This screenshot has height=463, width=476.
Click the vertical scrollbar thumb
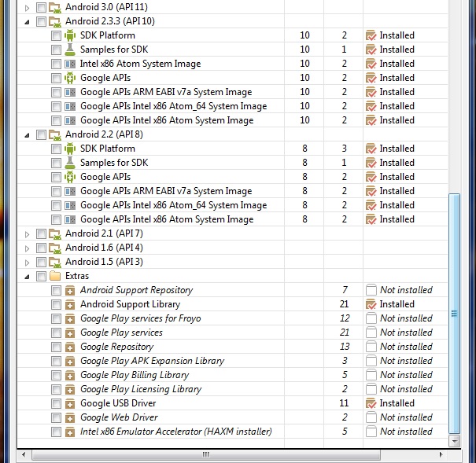point(453,312)
